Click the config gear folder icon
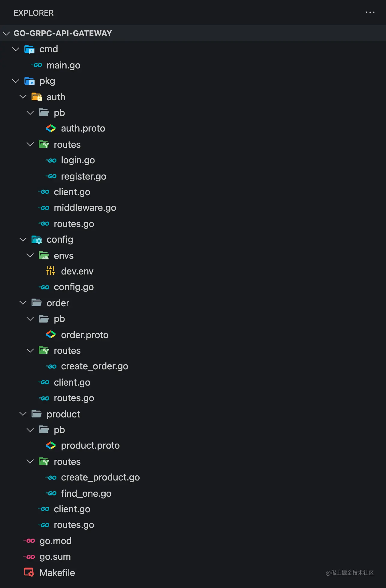This screenshot has height=588, width=386. (x=36, y=239)
